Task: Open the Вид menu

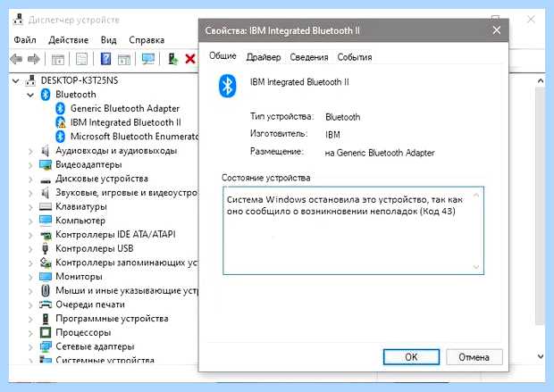Action: coord(108,40)
